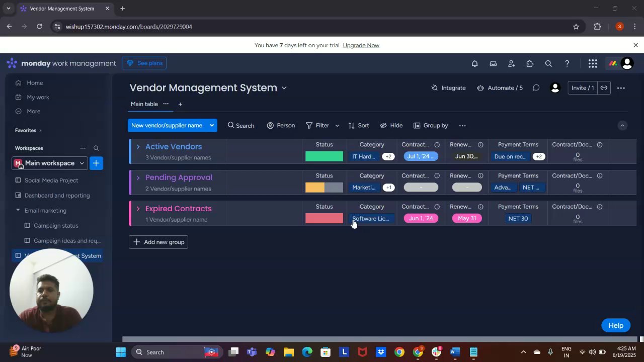The width and height of the screenshot is (644, 362).
Task: Click the blue plus button beside Main workspace
Action: click(96, 163)
